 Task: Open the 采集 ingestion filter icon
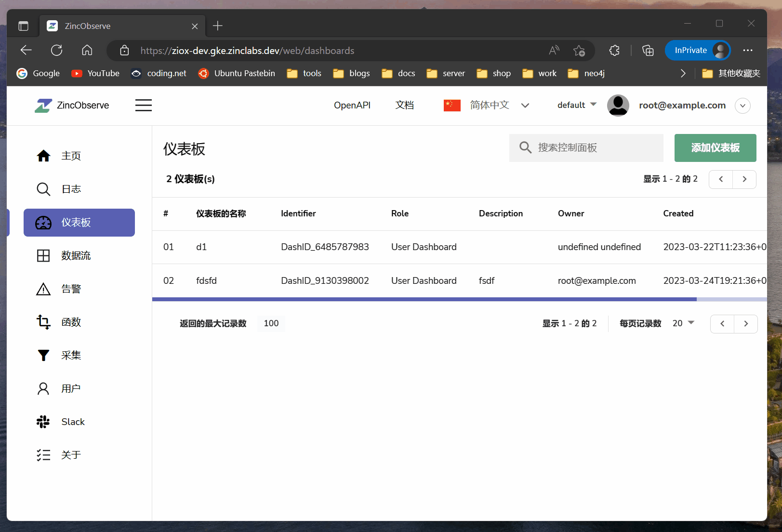click(x=43, y=355)
